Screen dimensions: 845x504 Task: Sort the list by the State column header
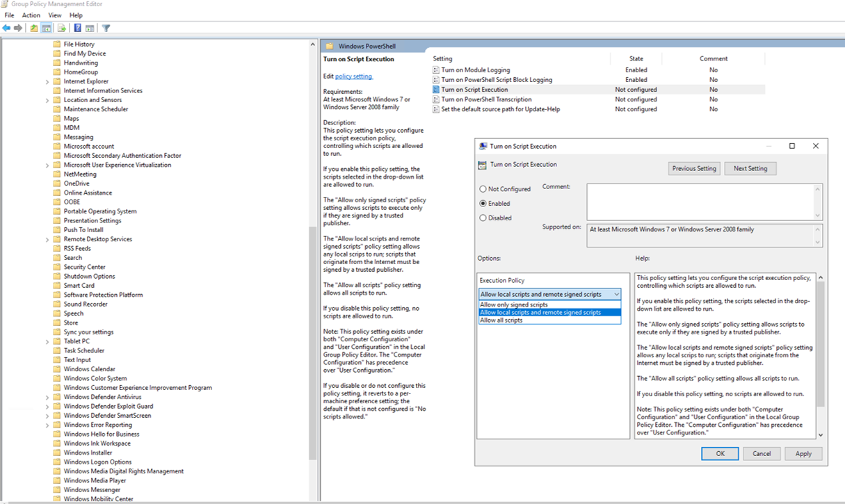pyautogui.click(x=636, y=59)
